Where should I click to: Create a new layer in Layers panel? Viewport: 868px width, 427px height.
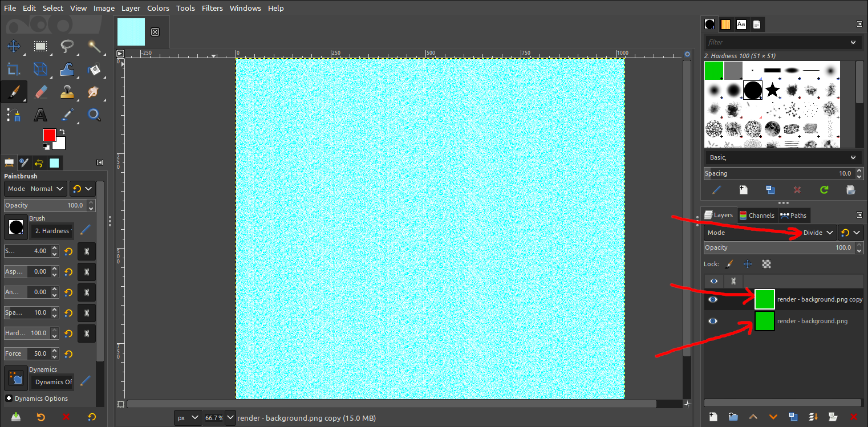point(713,417)
